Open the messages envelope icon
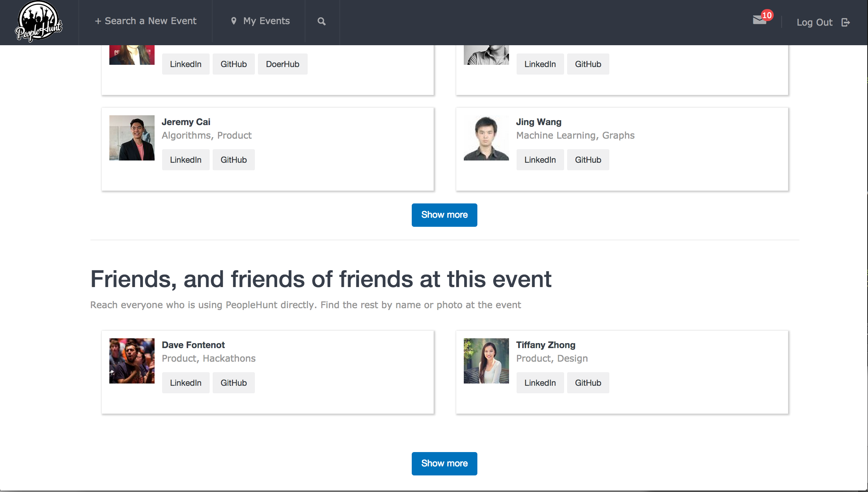Screen dimensions: 868x492 pyautogui.click(x=759, y=20)
